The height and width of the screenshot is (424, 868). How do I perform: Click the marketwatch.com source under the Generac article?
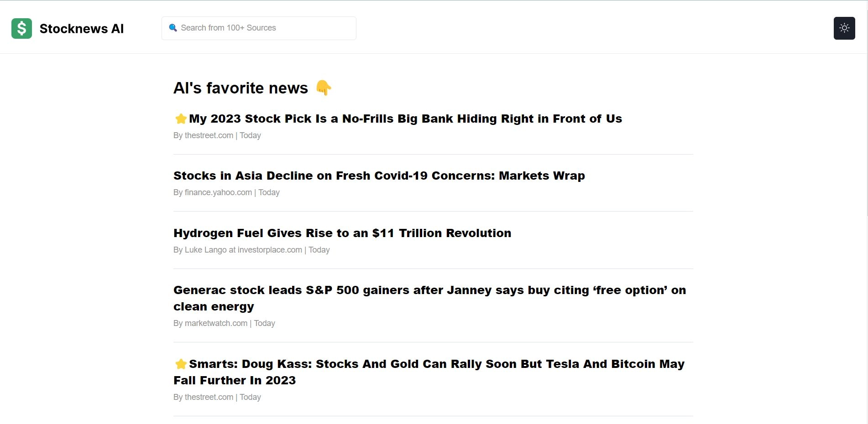pos(216,323)
